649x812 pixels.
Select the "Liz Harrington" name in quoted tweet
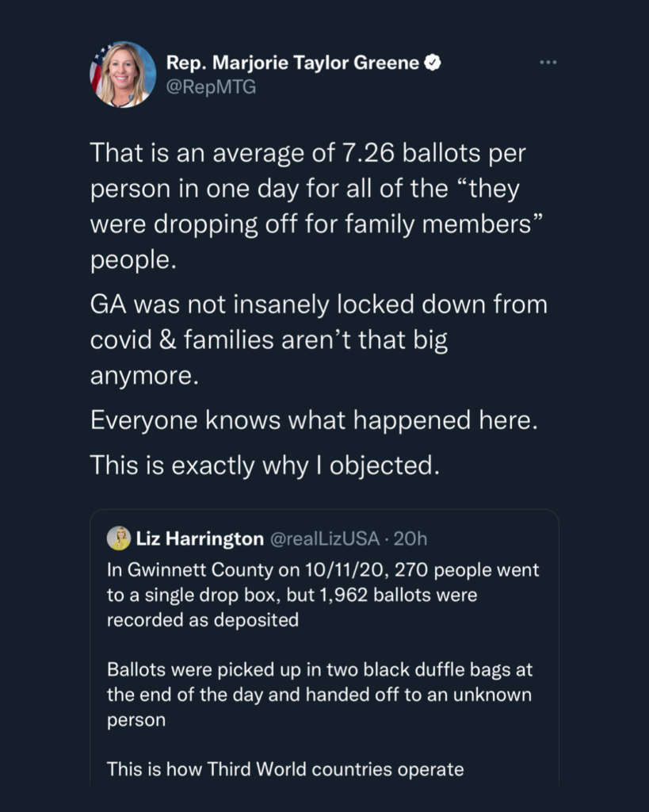[200, 539]
